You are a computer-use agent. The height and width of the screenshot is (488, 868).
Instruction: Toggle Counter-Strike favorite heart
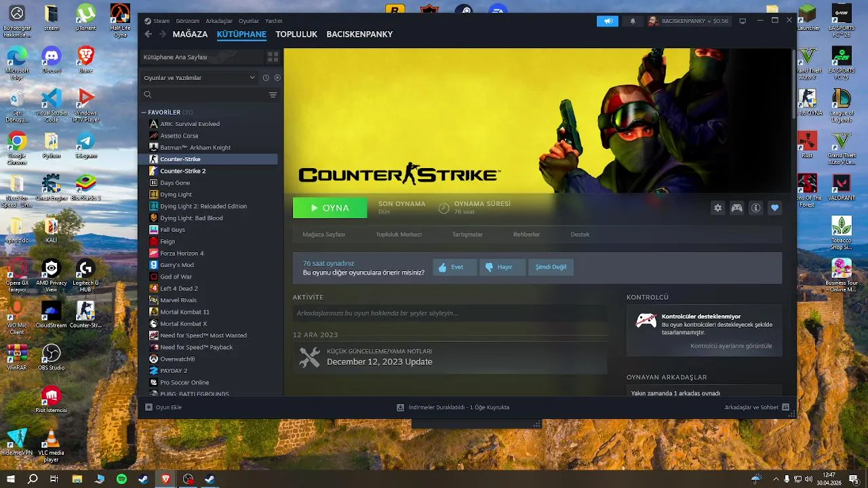[774, 208]
